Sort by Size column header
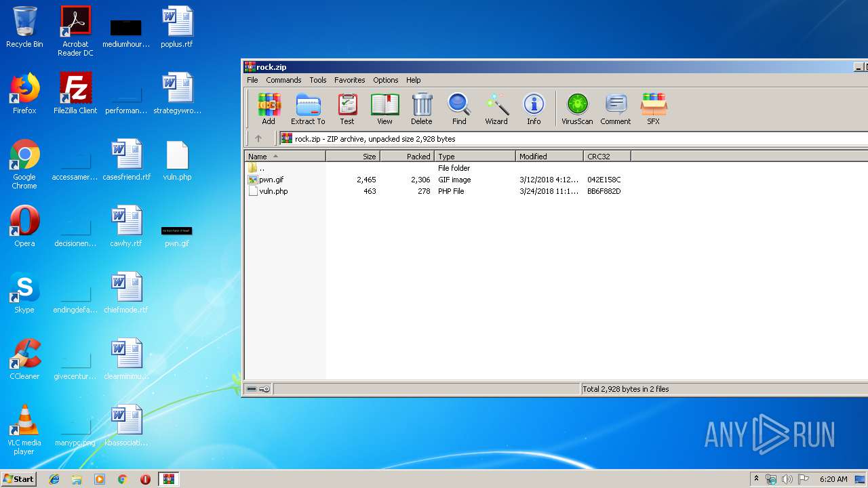The image size is (868, 488). tap(353, 156)
